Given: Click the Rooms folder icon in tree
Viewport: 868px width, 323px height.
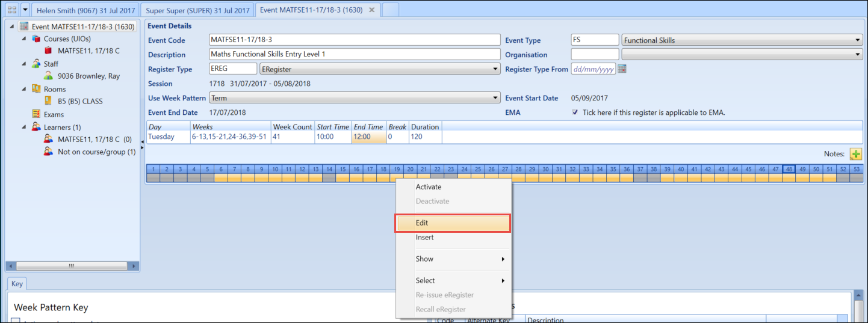Looking at the screenshot, I should 36,89.
